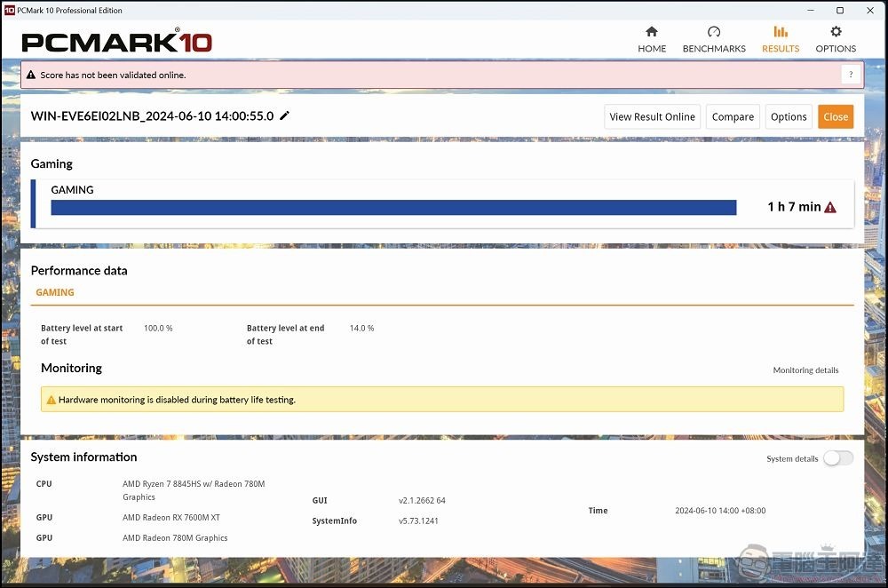
Task: Click 'Score has not been validated online' message
Action: tap(113, 75)
